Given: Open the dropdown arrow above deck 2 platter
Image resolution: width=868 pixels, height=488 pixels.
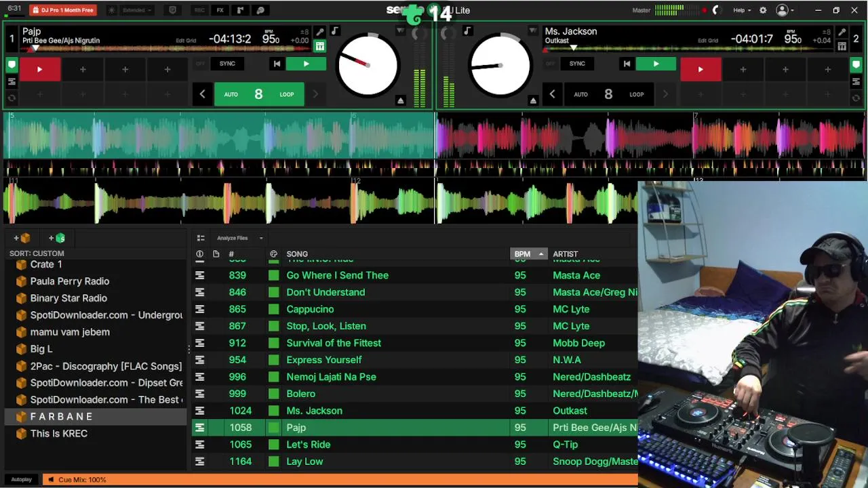Looking at the screenshot, I should coord(533,31).
